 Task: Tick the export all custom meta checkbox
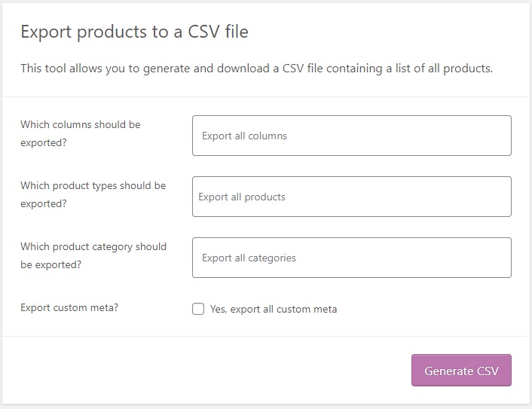[198, 309]
